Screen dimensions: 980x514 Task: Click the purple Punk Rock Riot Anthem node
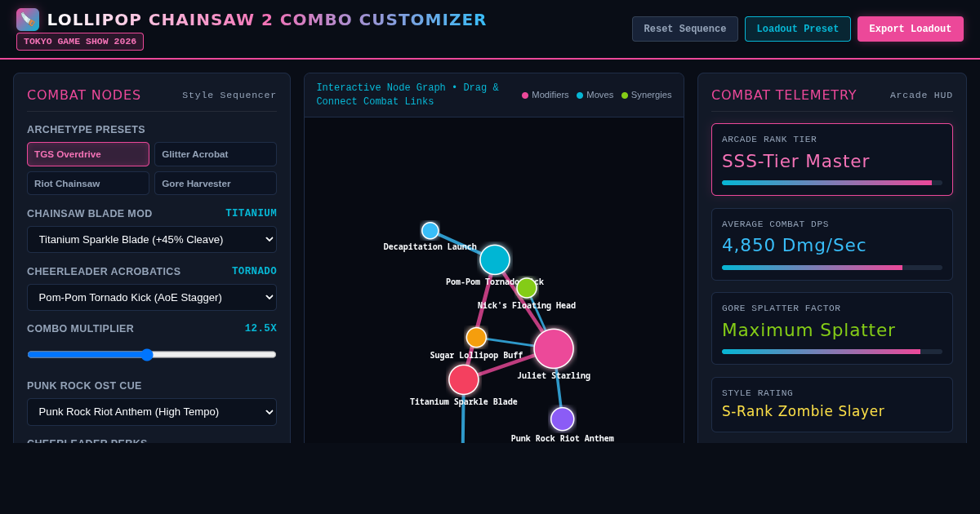(x=563, y=419)
